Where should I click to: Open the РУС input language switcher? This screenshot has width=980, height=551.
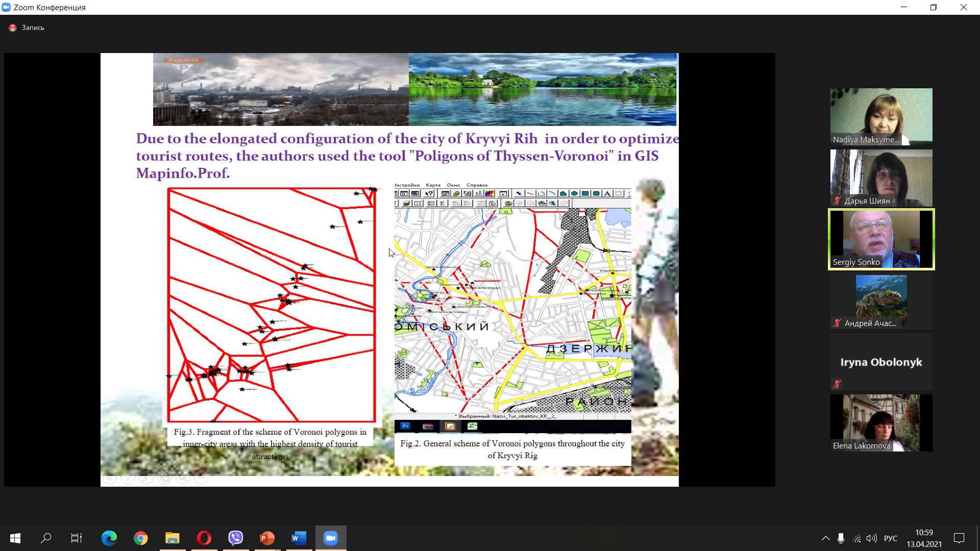[x=890, y=538]
